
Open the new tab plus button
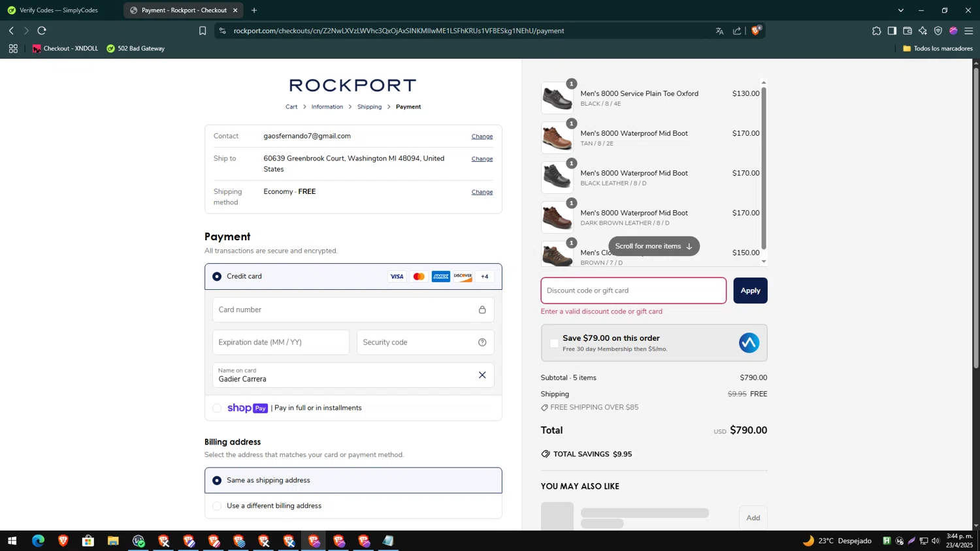[254, 10]
